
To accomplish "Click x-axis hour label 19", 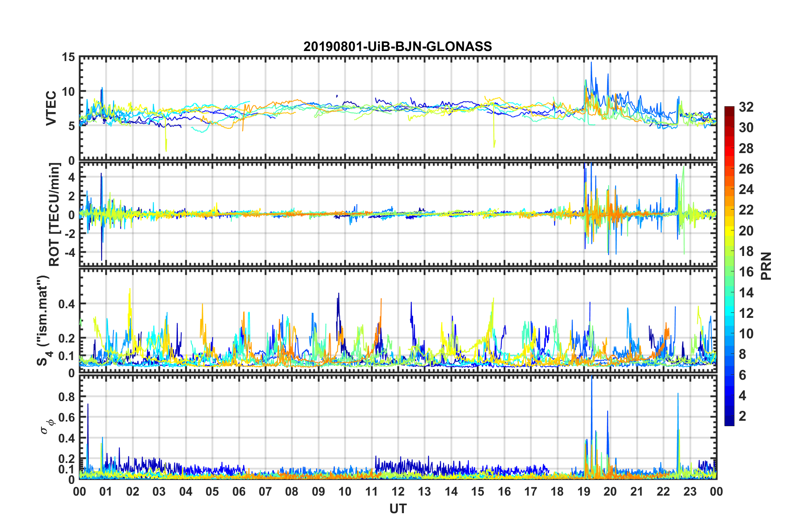I will [584, 491].
